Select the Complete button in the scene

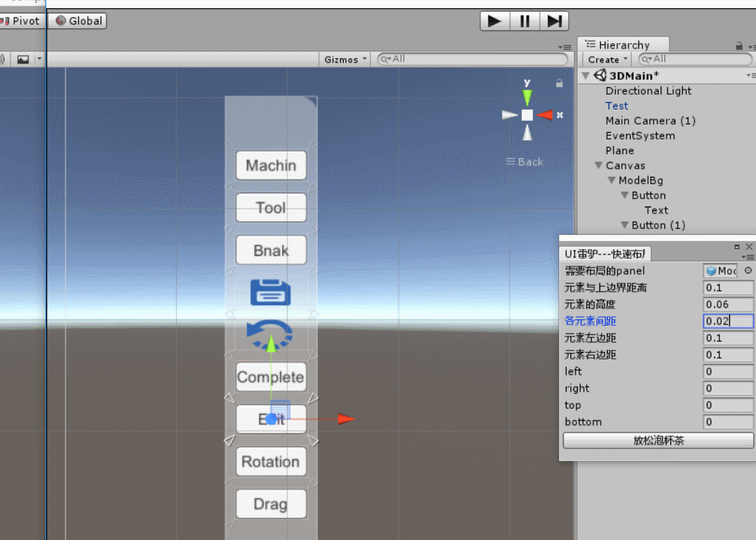(x=271, y=377)
